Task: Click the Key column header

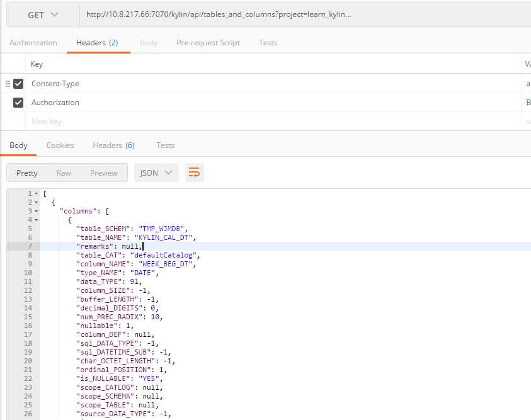Action: (37, 64)
